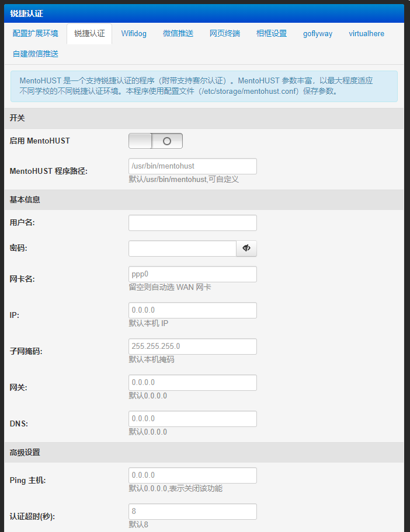The height and width of the screenshot is (532, 410).
Task: Switch to the goflyway tab
Action: tap(318, 34)
